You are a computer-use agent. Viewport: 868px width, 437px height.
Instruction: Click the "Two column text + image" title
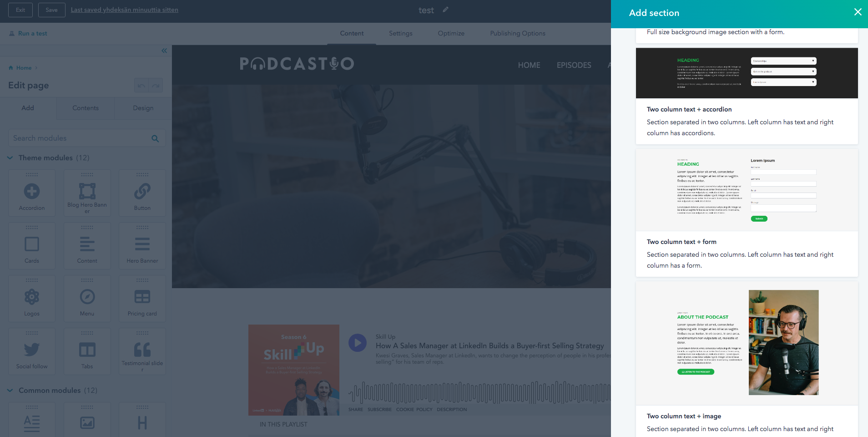click(x=684, y=417)
